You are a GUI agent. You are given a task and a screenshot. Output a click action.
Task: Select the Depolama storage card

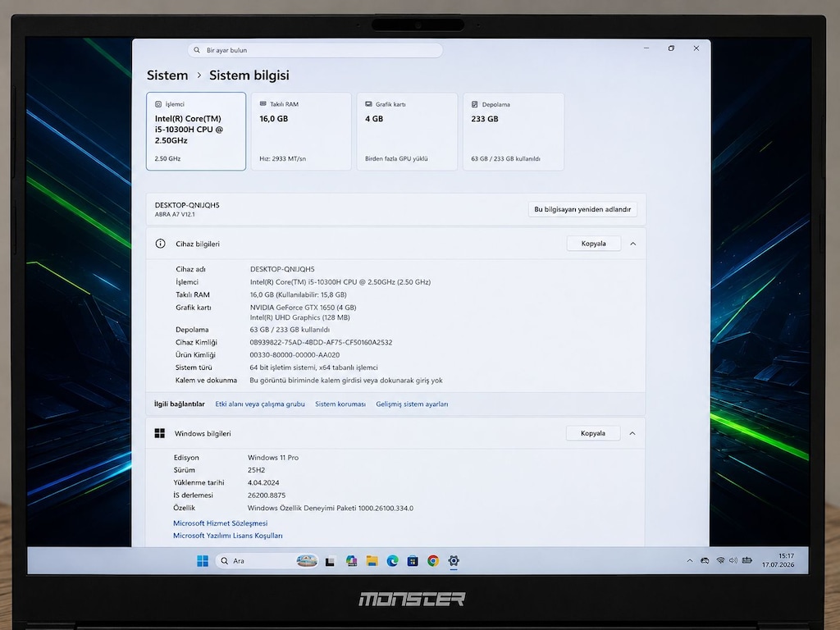(514, 131)
